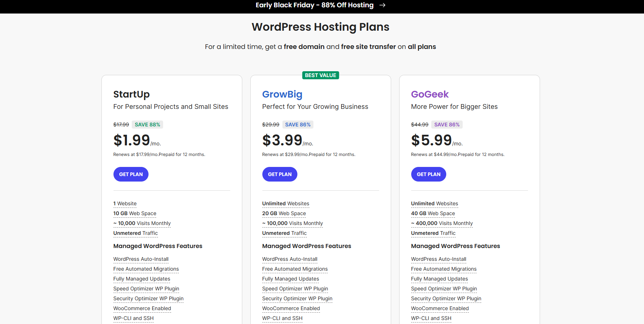Click '~ 400,000 Visits Monthly' feature

pyautogui.click(x=442, y=223)
